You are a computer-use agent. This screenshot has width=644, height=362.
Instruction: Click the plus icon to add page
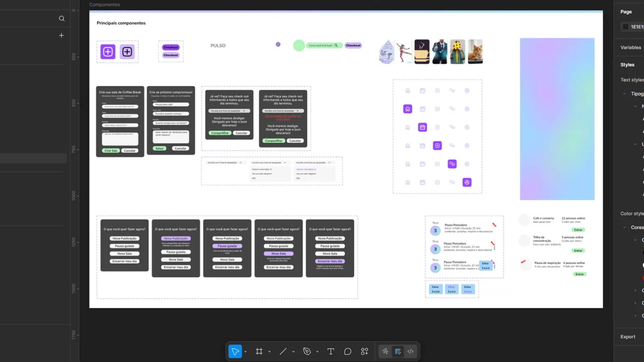click(x=61, y=36)
